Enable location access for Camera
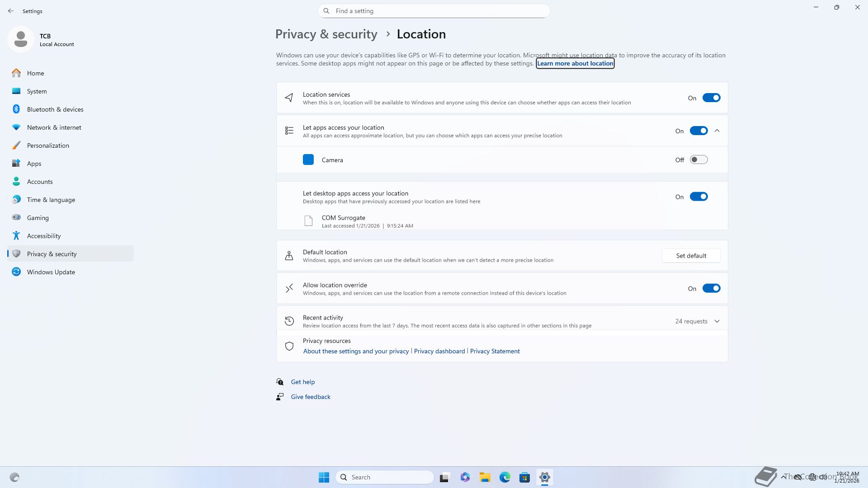The image size is (868, 488). click(x=698, y=160)
